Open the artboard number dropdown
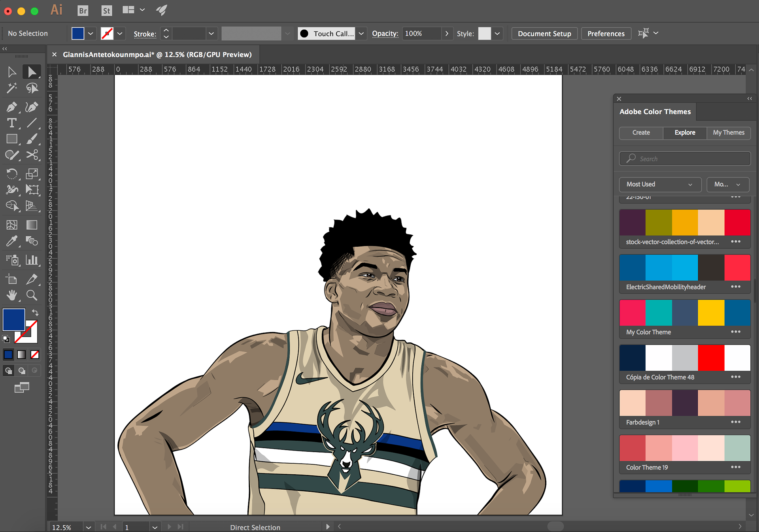This screenshot has height=532, width=759. [x=155, y=527]
